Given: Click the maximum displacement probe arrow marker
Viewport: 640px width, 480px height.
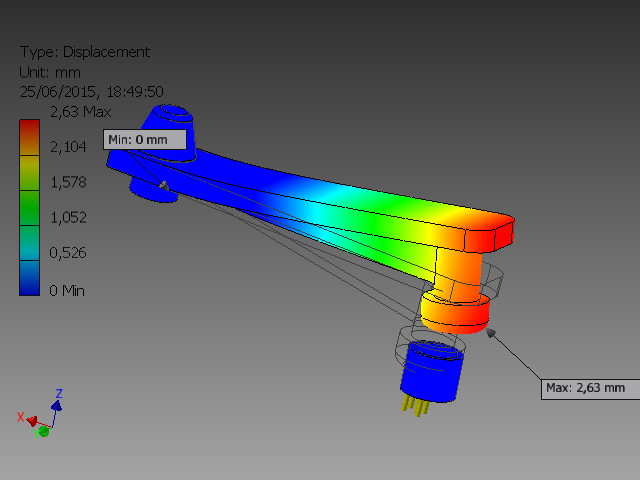Looking at the screenshot, I should (490, 333).
